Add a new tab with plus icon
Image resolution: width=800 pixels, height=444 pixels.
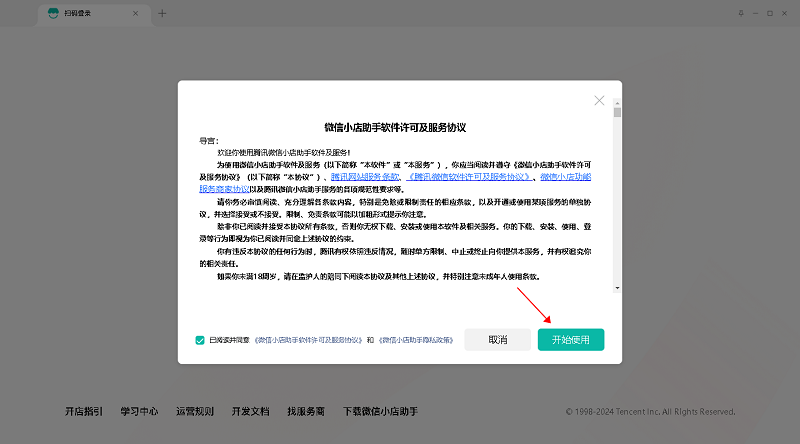(x=162, y=13)
